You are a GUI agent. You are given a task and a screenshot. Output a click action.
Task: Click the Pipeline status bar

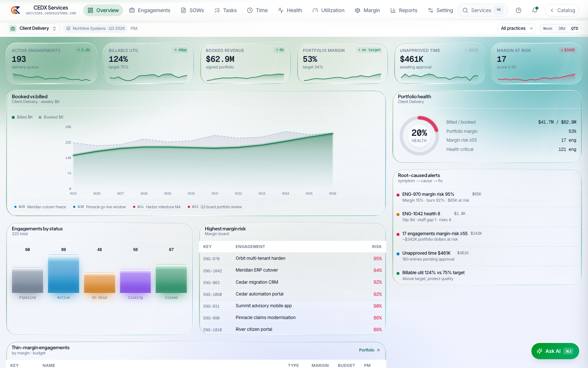pos(28,280)
